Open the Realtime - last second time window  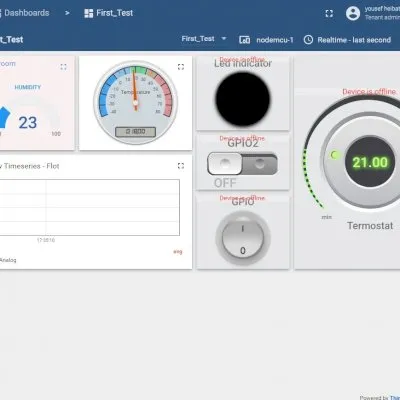(347, 40)
